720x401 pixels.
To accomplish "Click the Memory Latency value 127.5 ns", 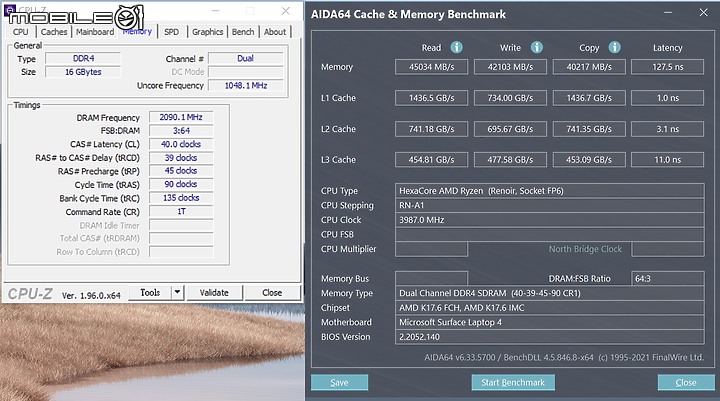I will coord(668,67).
